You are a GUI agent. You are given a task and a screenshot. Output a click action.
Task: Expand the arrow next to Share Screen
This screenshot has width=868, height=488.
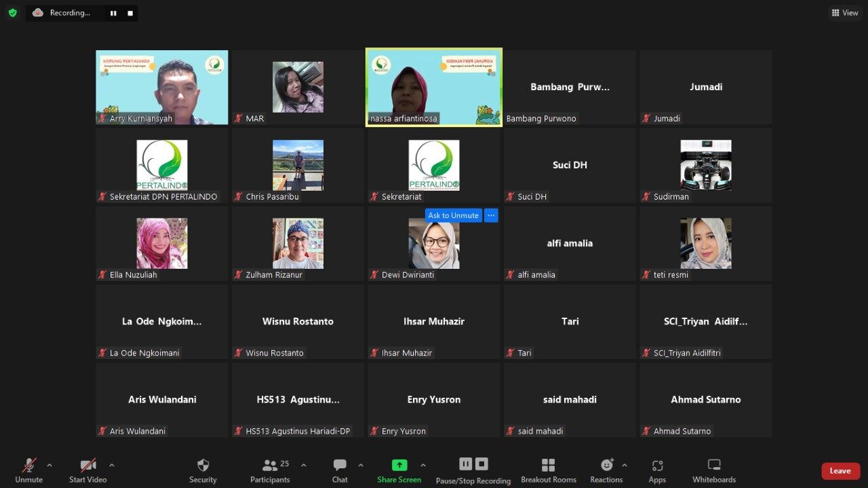[423, 465]
